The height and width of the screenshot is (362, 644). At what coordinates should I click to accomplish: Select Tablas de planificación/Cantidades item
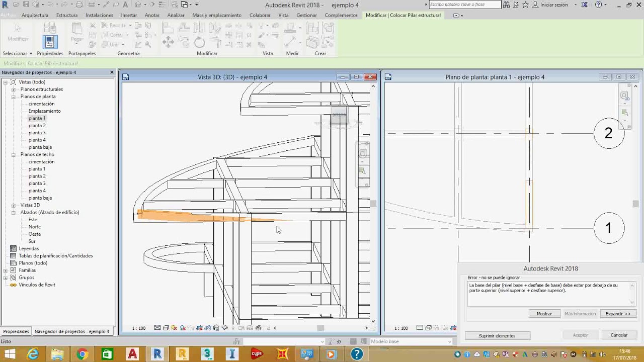coord(55,256)
